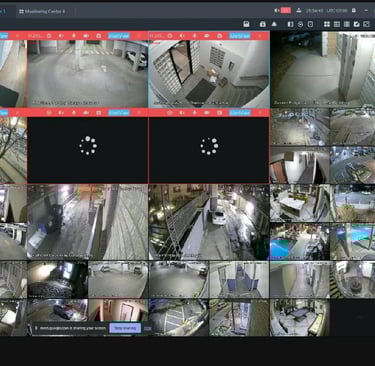The height and width of the screenshot is (366, 375).
Task: Take snapshot of the parking garage feed
Action: 99,36
